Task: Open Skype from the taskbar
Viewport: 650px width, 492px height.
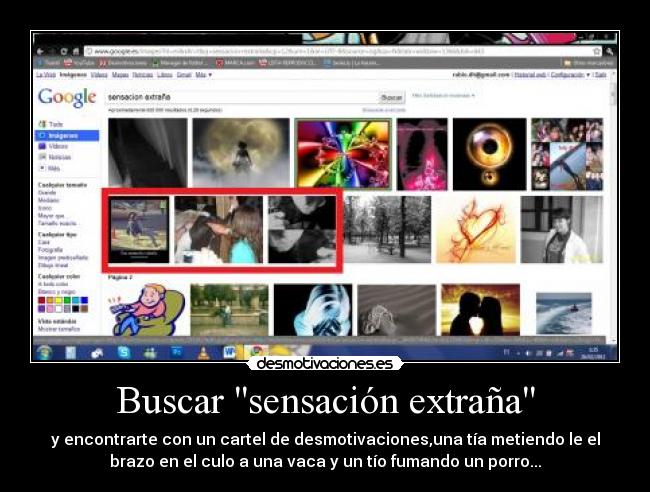Action: (x=124, y=353)
